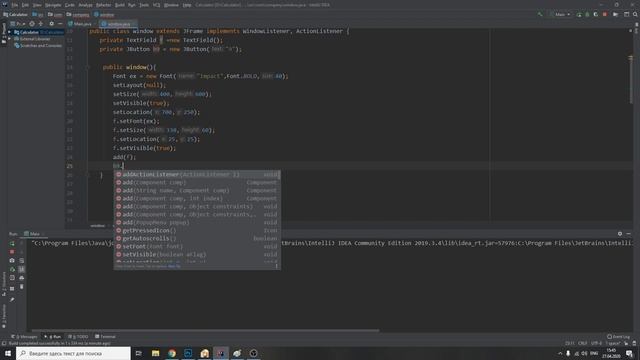The height and width of the screenshot is (360, 640).
Task: Click the locate-in-project target icon
Action: pos(32,24)
